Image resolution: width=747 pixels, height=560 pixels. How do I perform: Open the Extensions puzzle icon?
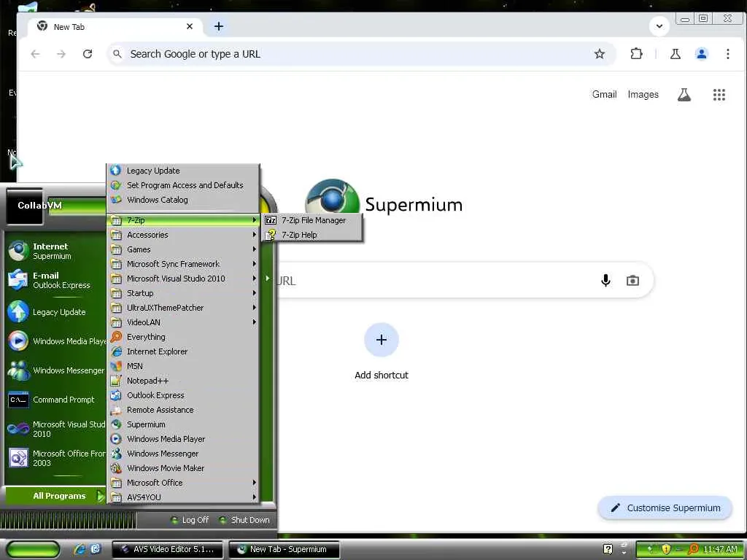pos(636,54)
